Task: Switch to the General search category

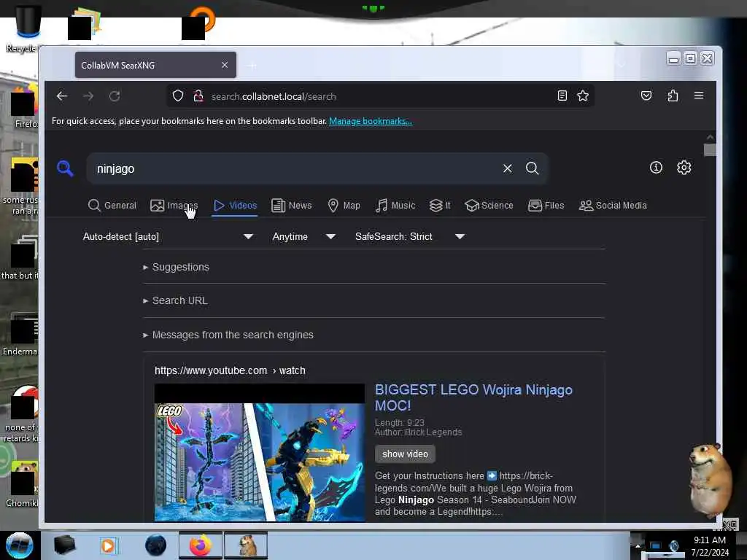Action: [112, 205]
